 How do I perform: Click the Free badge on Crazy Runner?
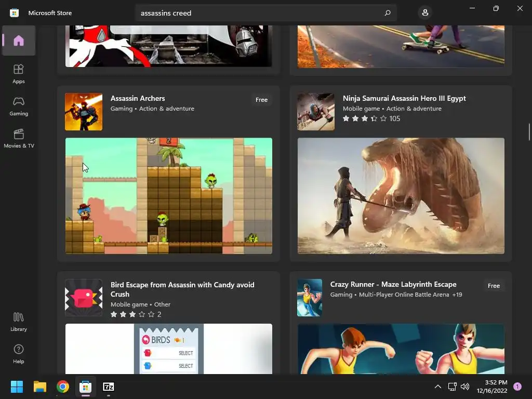click(494, 286)
